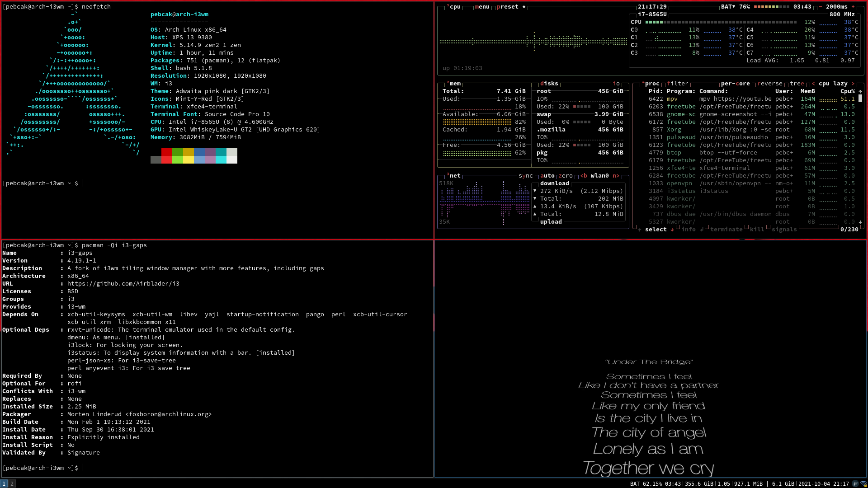
Task: Switch to i3 workspace 2
Action: click(12, 483)
